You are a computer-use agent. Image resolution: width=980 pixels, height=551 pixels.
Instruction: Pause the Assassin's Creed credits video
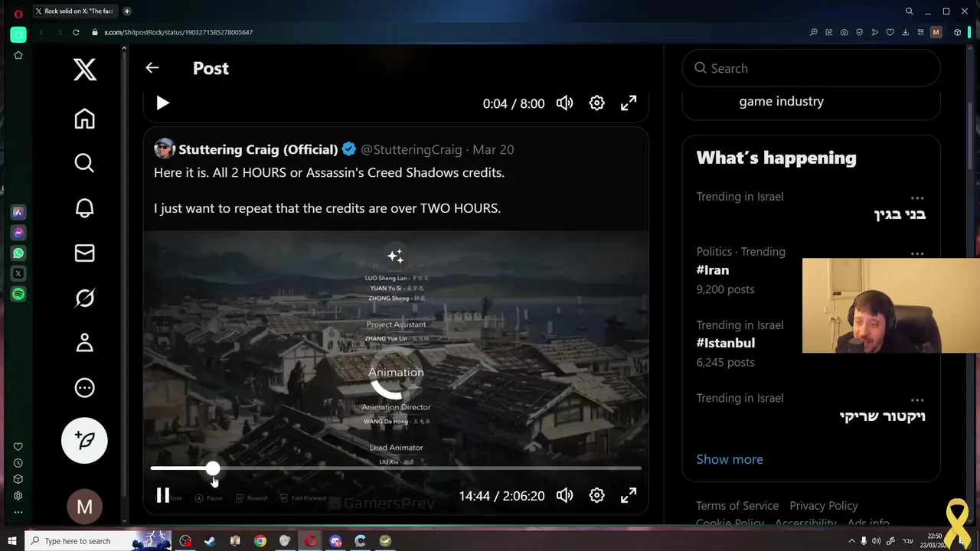tap(162, 496)
